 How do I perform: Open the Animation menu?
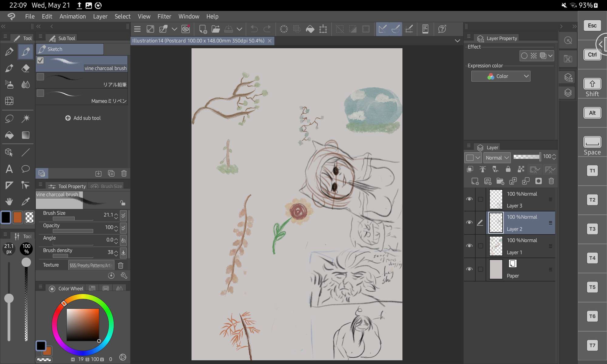point(73,16)
